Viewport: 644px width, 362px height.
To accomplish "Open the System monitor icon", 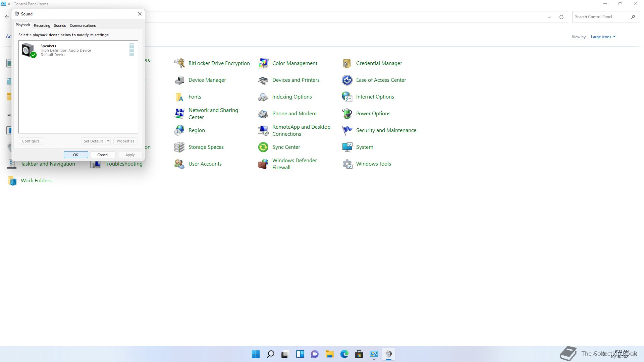I will point(347,147).
